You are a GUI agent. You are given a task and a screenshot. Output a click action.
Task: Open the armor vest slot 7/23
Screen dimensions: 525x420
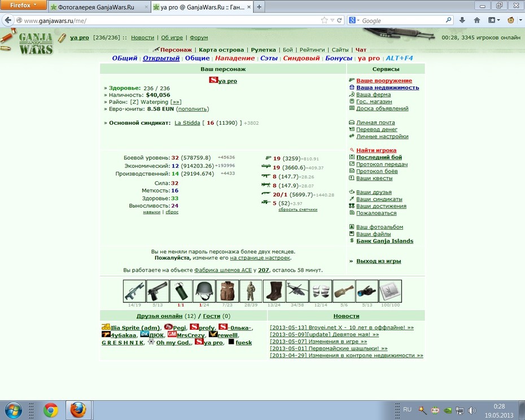tap(228, 291)
